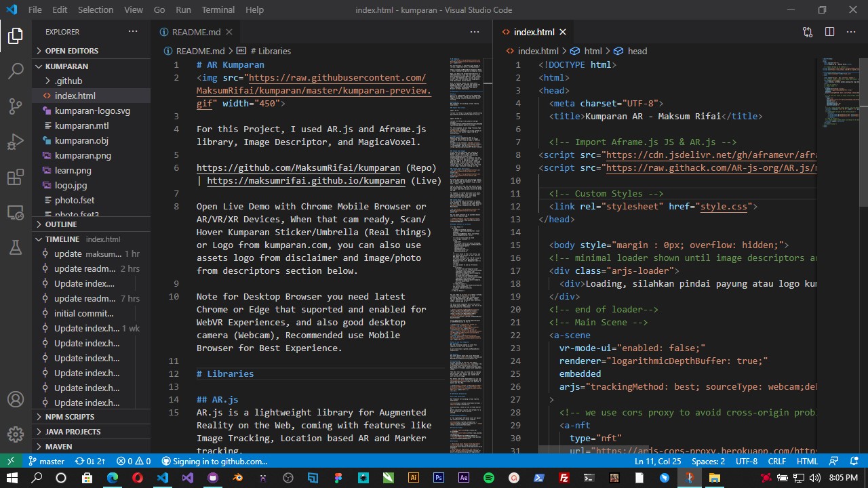The image size is (868, 488).
Task: Open Spotify from the taskbar
Action: (489, 478)
